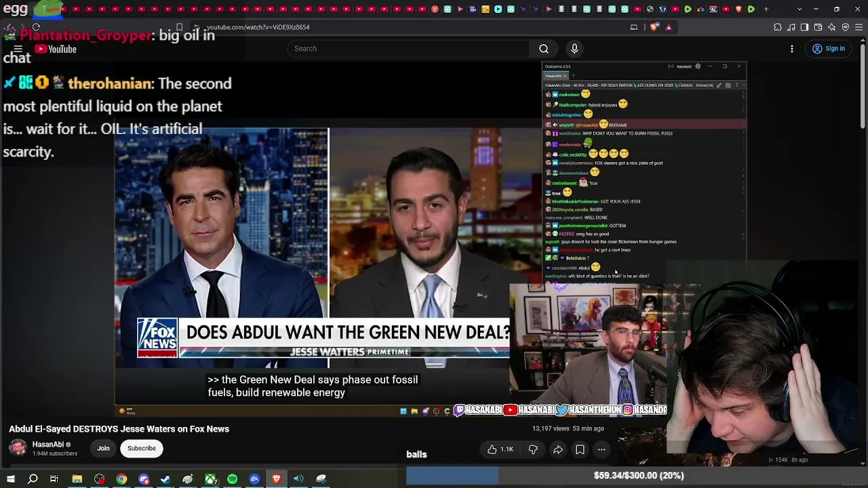This screenshot has width=868, height=488.
Task: Expand the tab search dropdown chevron
Action: 800,9
